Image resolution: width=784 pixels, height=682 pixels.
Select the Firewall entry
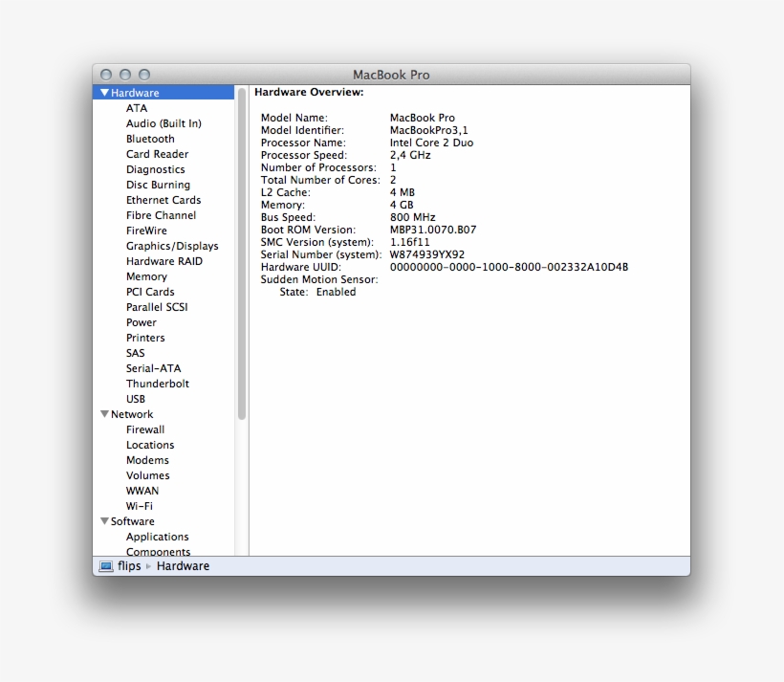pos(145,429)
